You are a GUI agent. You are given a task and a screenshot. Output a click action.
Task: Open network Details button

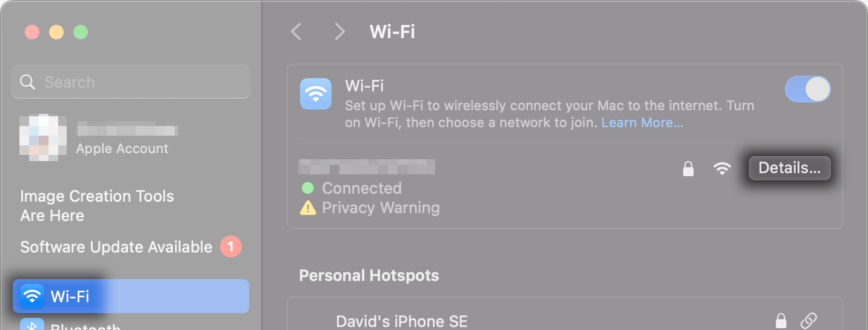(x=789, y=168)
